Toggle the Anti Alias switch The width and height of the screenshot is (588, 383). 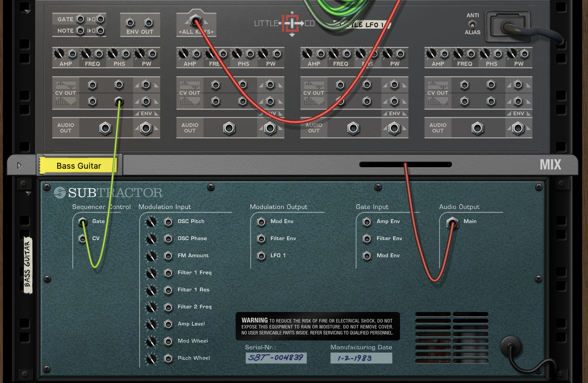(x=473, y=24)
